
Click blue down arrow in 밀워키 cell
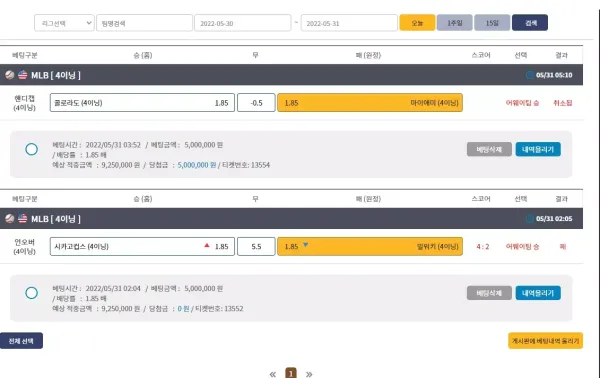pyautogui.click(x=305, y=245)
